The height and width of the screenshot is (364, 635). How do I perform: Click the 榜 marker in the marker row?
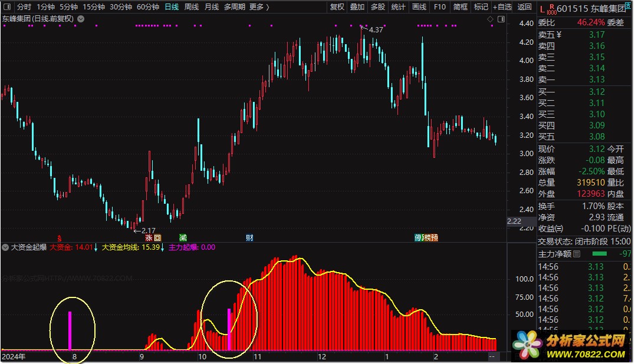click(x=427, y=238)
